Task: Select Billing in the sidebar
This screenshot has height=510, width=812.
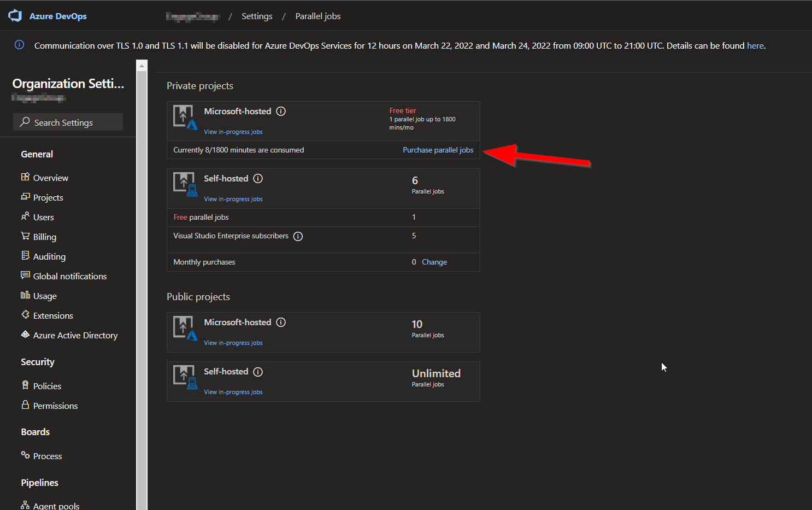Action: pyautogui.click(x=45, y=237)
